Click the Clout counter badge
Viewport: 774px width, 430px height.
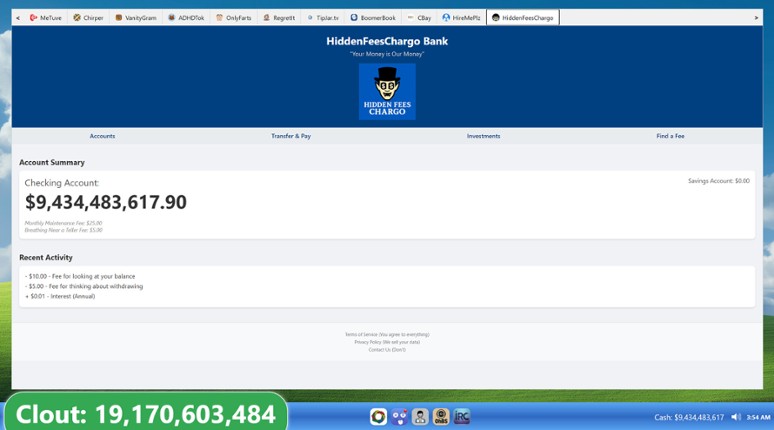(x=146, y=413)
